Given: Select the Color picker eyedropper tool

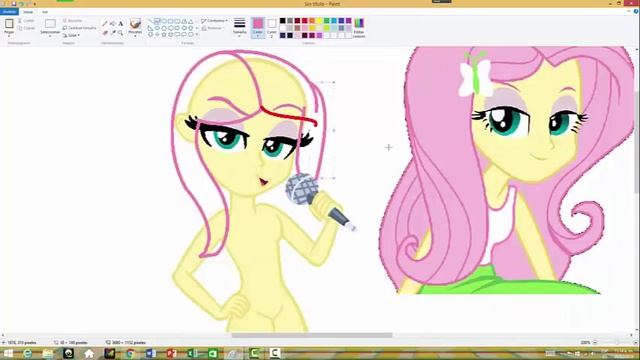Looking at the screenshot, I should [x=113, y=32].
